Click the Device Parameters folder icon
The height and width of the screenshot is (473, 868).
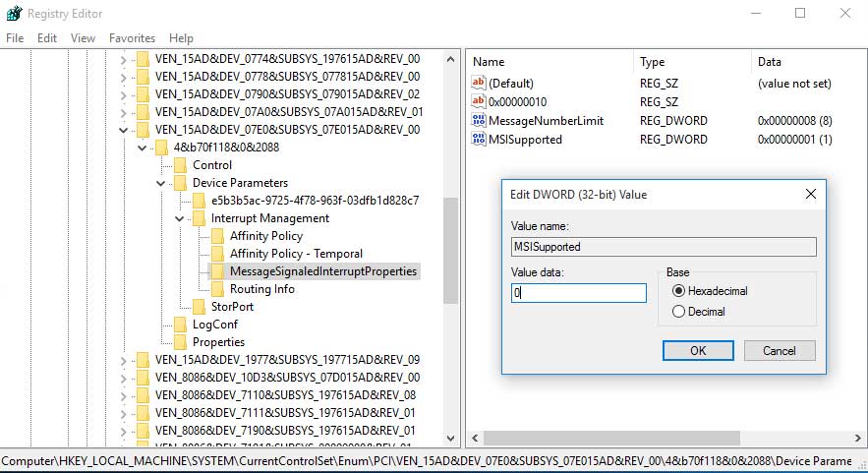pos(181,183)
